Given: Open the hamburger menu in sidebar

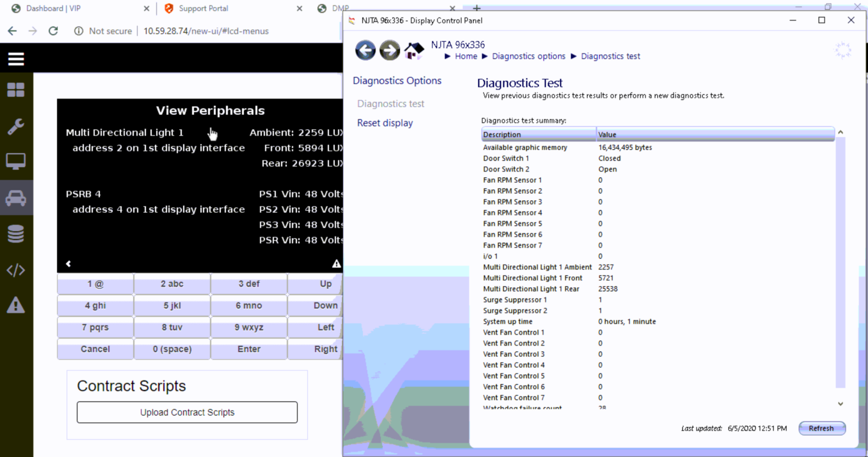Looking at the screenshot, I should (x=16, y=59).
